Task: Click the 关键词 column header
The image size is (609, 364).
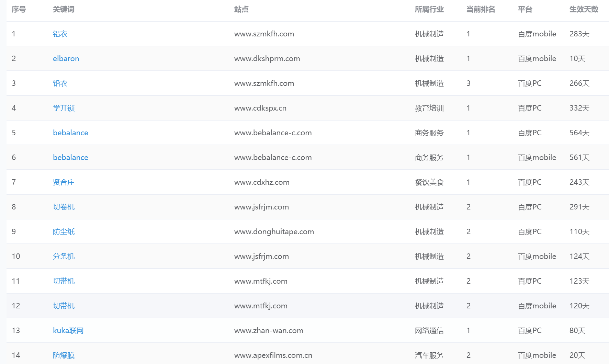Action: click(x=64, y=9)
